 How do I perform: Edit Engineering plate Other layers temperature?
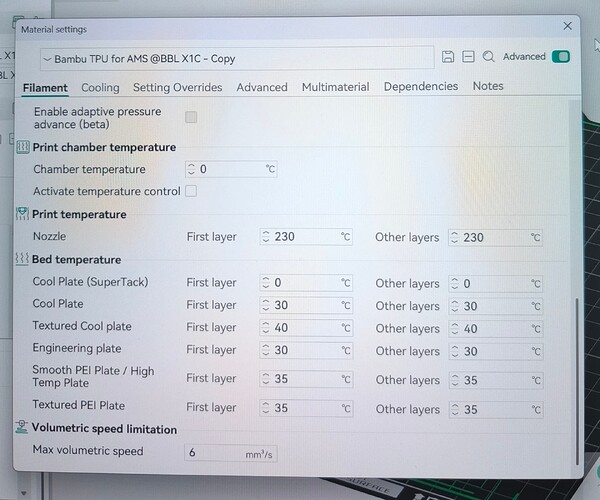tap(495, 351)
